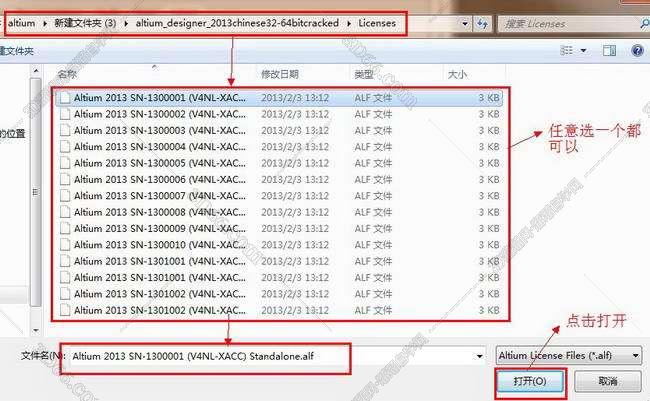Sort by the 名称 column header
Image resolution: width=650 pixels, height=401 pixels.
pyautogui.click(x=68, y=74)
